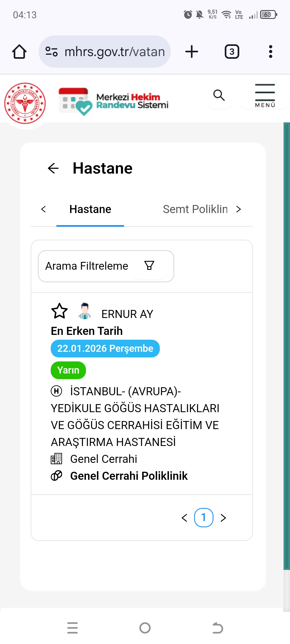
Task: Open a new browser tab with plus icon
Action: tap(192, 52)
